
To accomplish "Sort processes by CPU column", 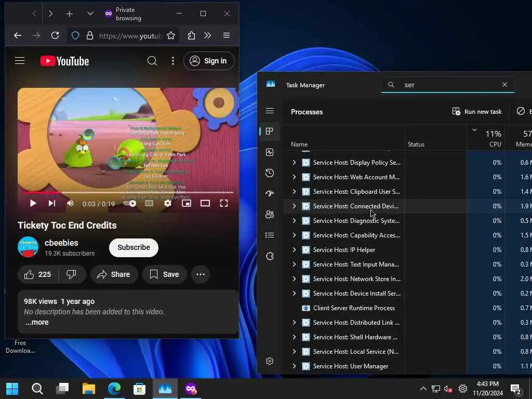I will (x=486, y=137).
